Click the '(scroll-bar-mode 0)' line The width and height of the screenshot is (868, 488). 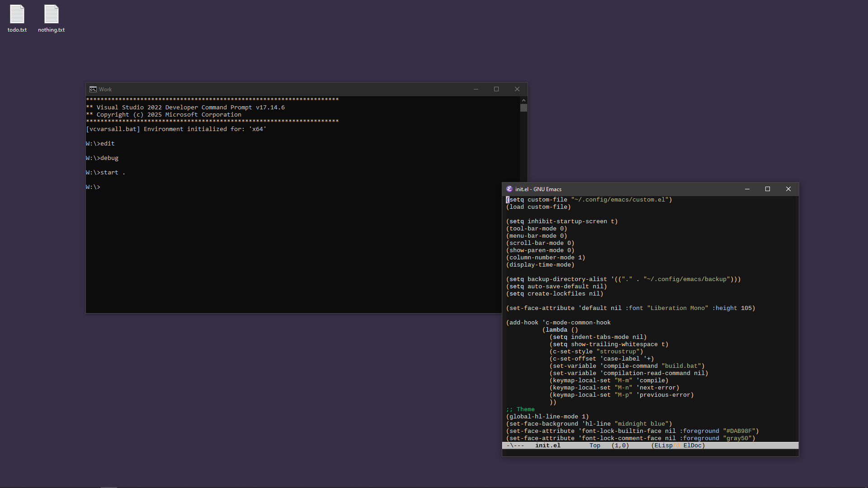540,243
